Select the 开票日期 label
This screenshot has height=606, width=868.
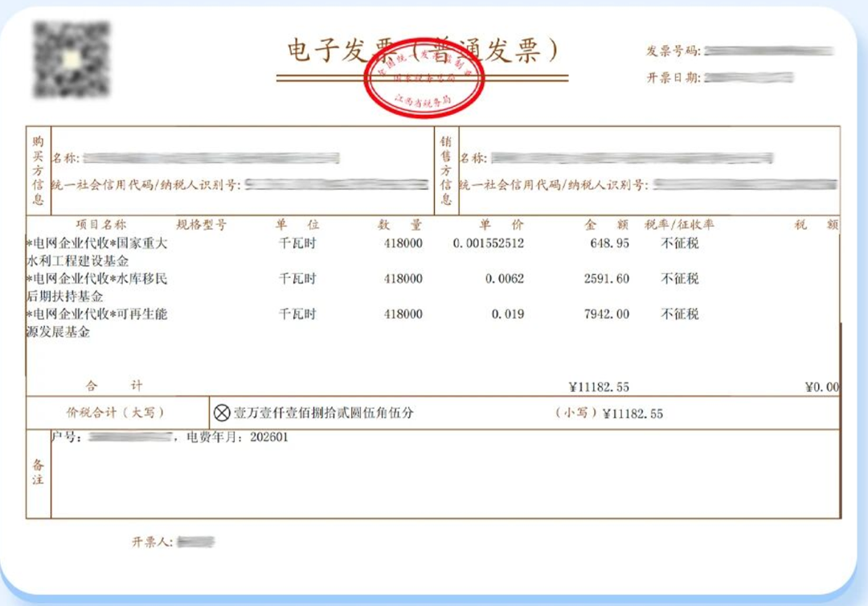click(674, 78)
